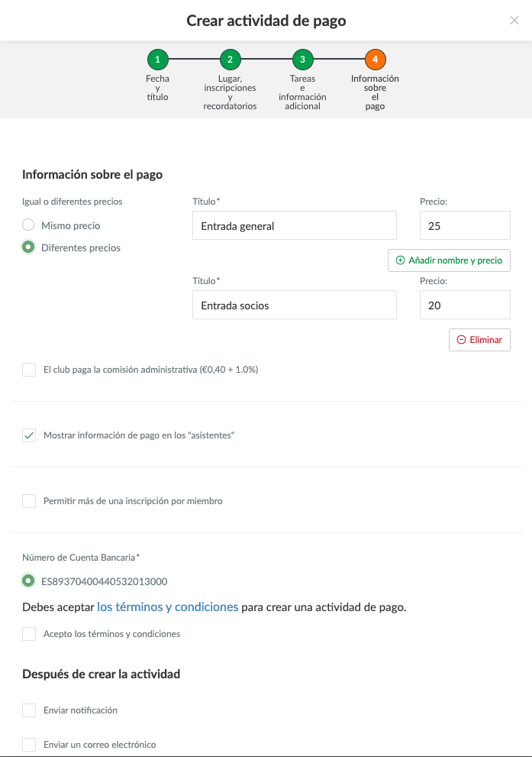Screen dimensions: 532x757
Task: Check Permitir más de una inscripción por miembro
Action: tap(29, 501)
